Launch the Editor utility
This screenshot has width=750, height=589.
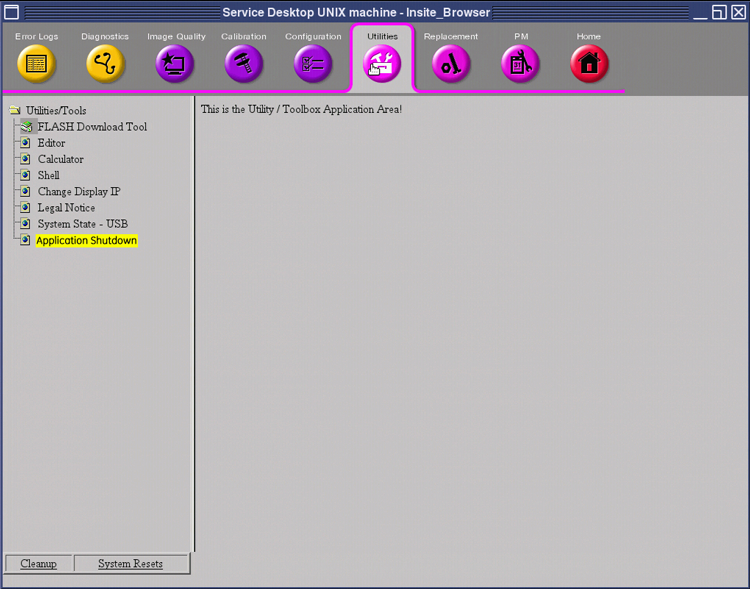(51, 143)
